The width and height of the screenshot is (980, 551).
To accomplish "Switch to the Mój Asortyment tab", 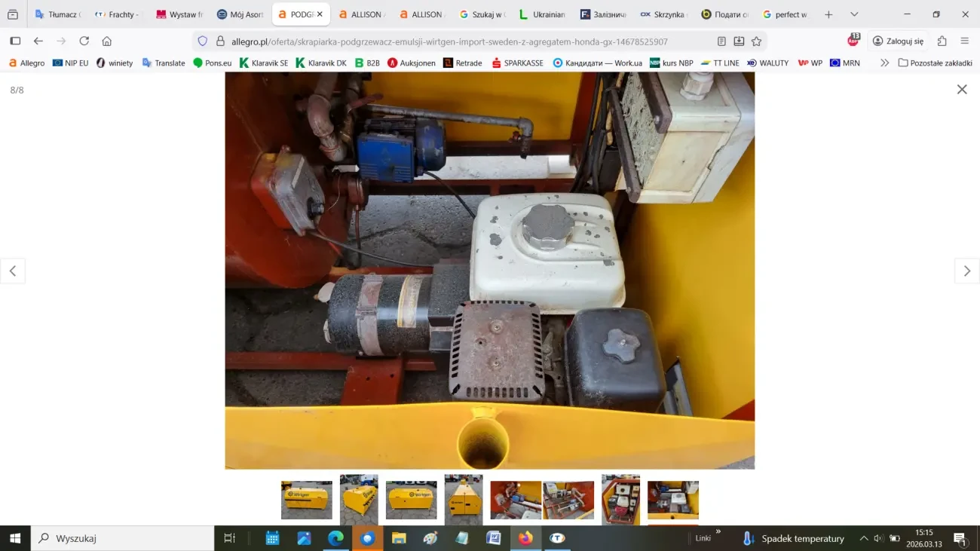I will [240, 14].
